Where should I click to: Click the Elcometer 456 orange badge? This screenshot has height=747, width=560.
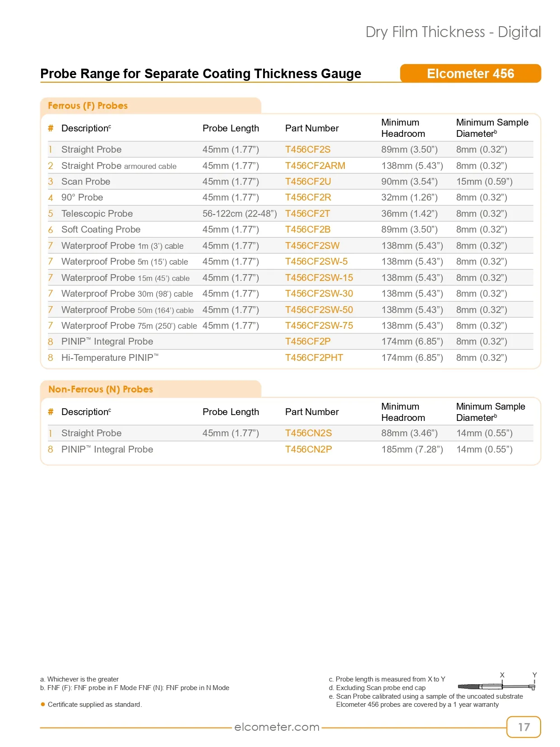tap(470, 73)
